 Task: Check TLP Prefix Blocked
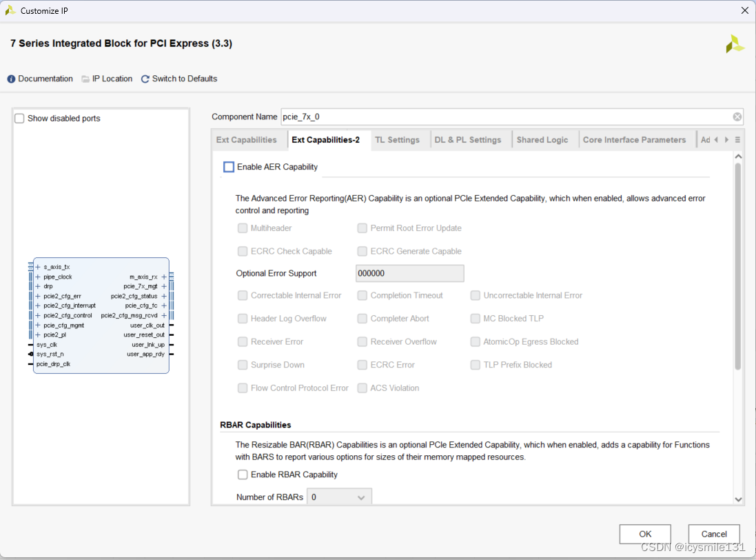coord(476,365)
